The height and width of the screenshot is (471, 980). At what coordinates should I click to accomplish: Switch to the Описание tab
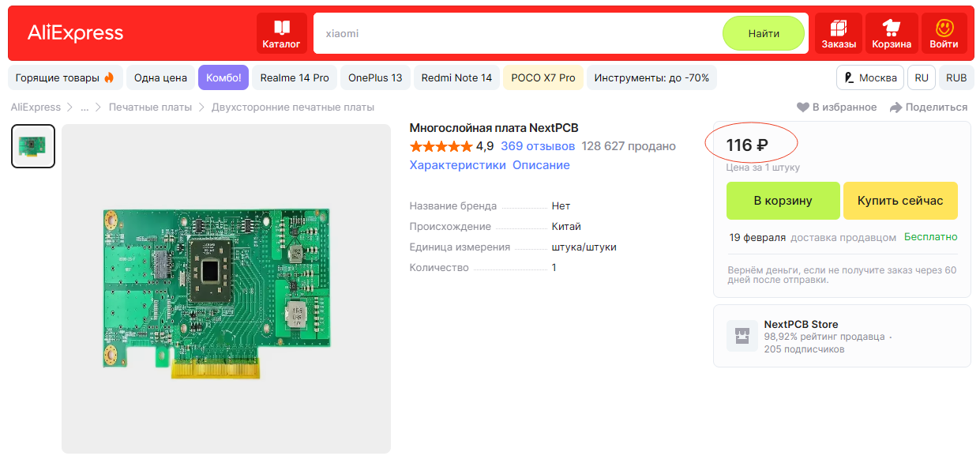541,165
